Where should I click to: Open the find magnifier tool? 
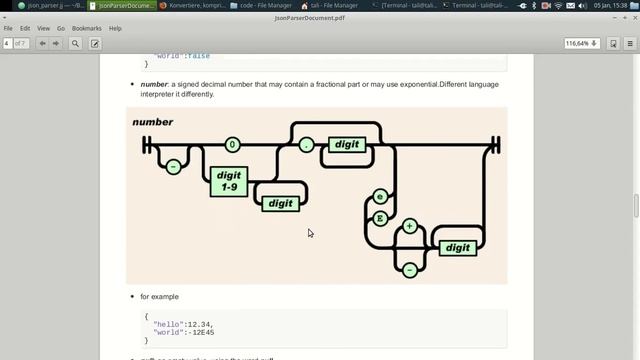75,43
